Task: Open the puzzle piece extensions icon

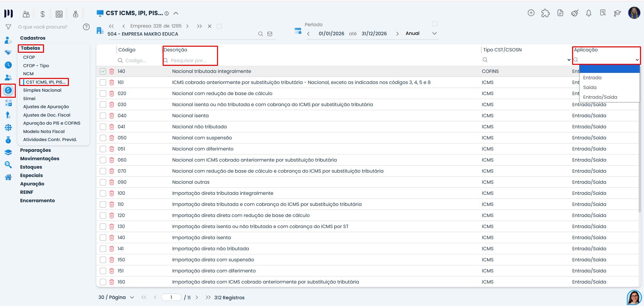Action: tap(546, 13)
